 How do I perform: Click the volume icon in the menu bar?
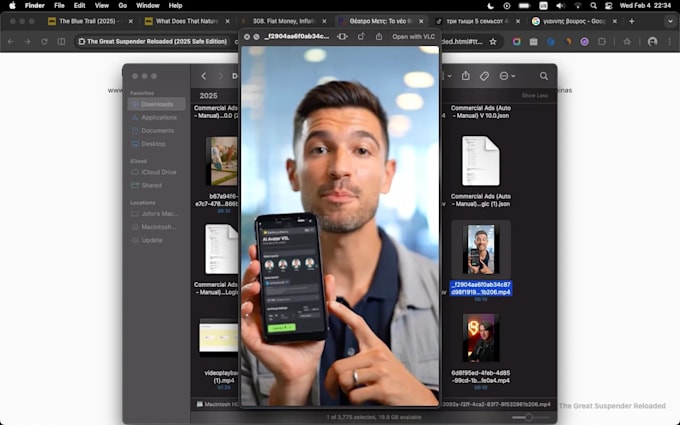[560, 6]
